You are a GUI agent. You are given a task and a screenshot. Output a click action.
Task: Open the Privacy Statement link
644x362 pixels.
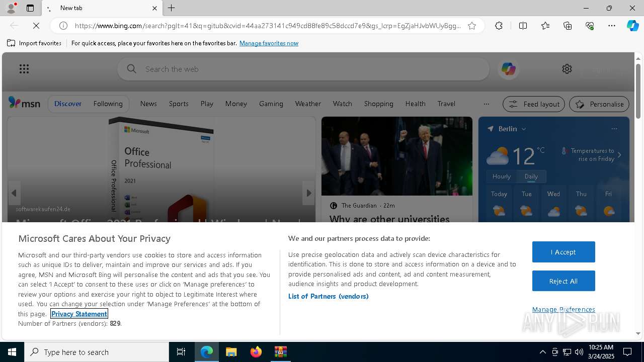79,314
